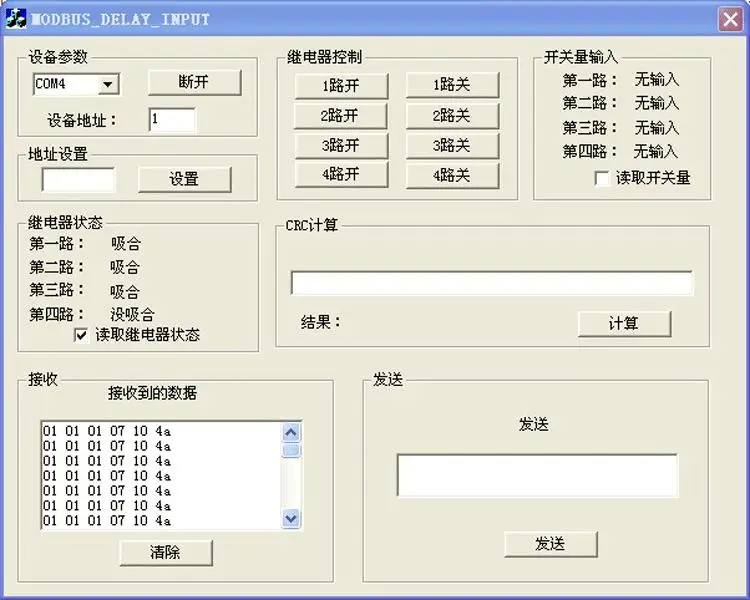Click the 断开 disconnect button
The height and width of the screenshot is (600, 750).
(194, 82)
